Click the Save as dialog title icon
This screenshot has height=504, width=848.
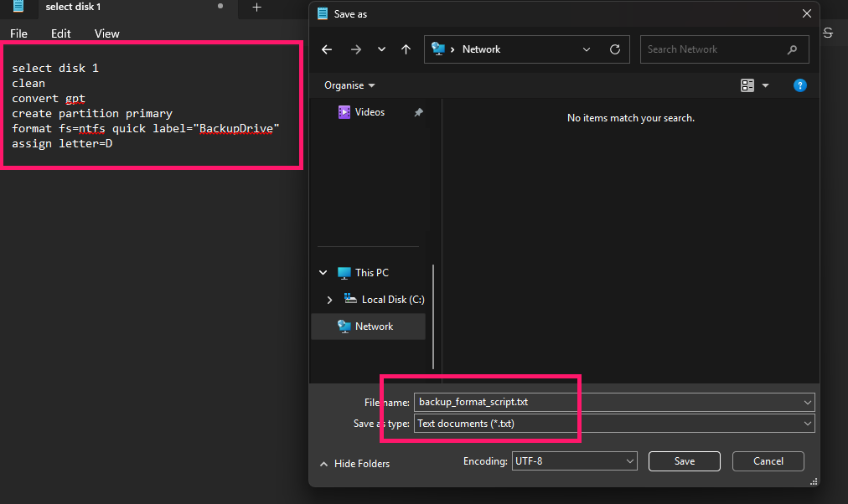tap(323, 14)
